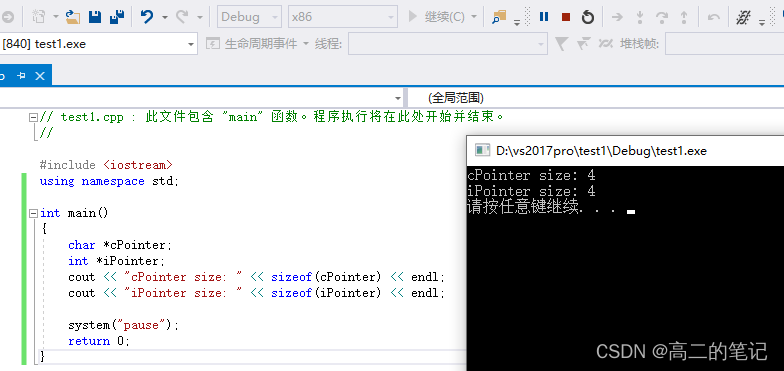Close the active document tab

[40, 76]
